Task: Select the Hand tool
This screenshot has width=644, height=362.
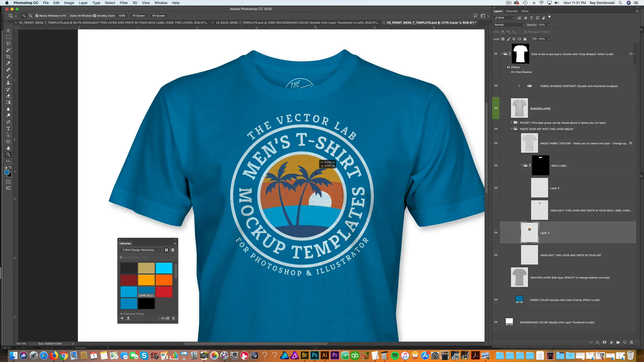Action: coord(8,148)
